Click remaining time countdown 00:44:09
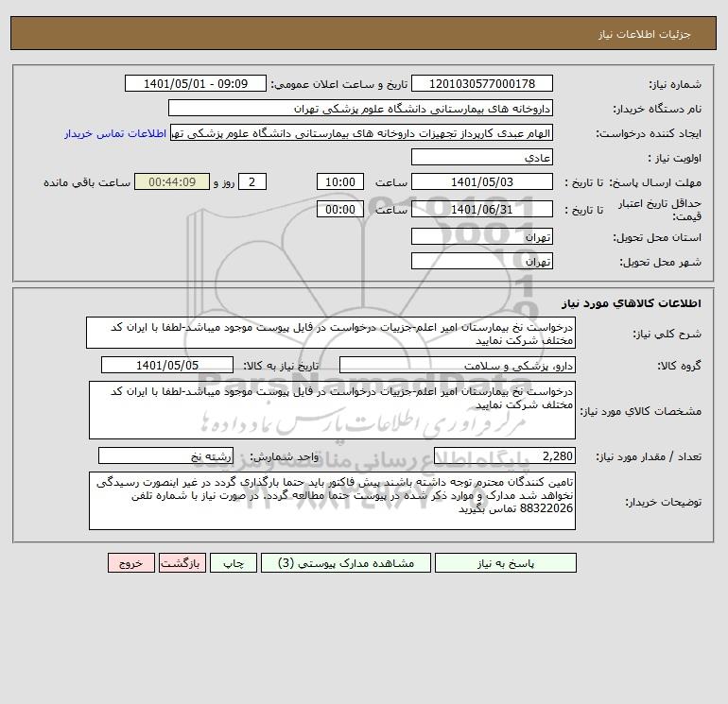The width and height of the screenshot is (728, 704). tap(172, 182)
